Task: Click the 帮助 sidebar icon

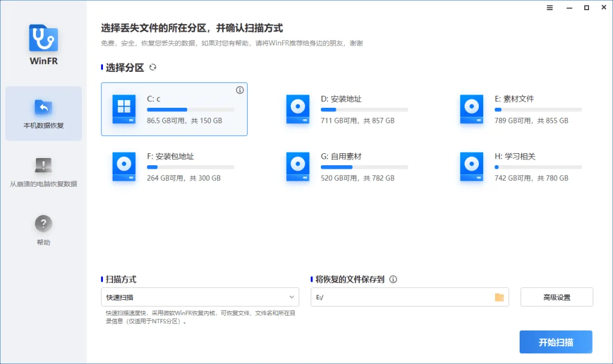Action: [43, 224]
